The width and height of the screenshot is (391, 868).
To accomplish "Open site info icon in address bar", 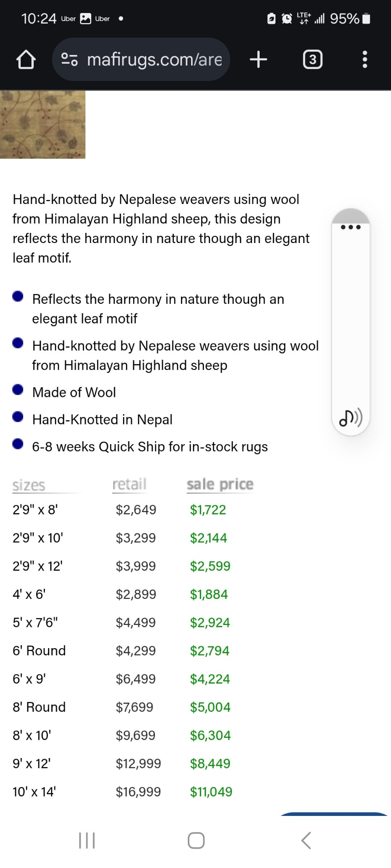I will pyautogui.click(x=70, y=60).
